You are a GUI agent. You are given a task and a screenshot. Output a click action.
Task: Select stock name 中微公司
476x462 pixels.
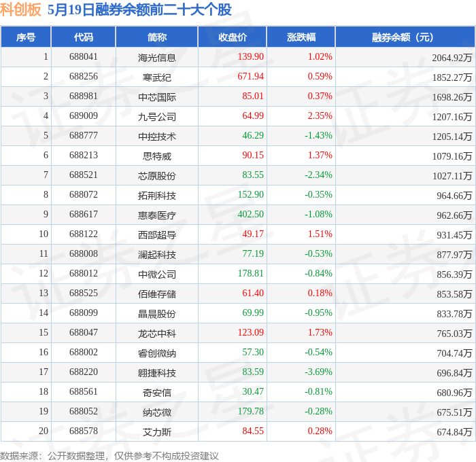(x=157, y=274)
